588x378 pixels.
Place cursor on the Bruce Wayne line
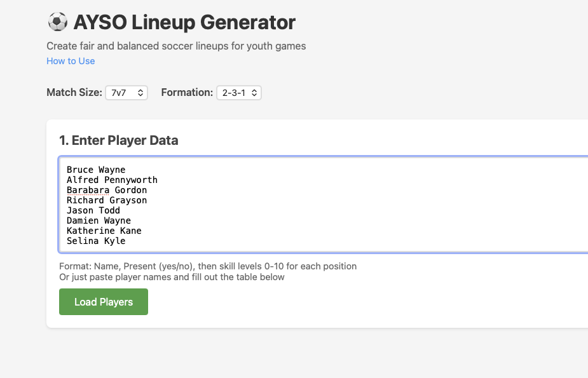(x=96, y=170)
